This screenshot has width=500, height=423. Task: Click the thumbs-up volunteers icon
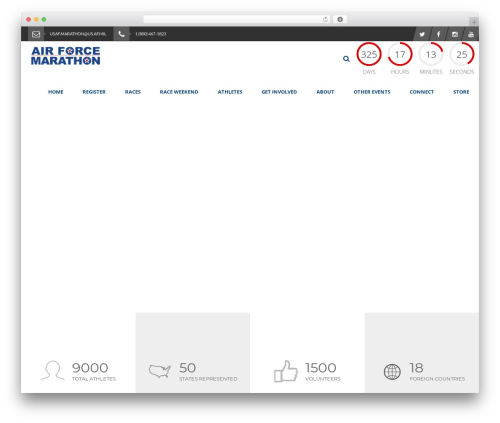(x=286, y=371)
